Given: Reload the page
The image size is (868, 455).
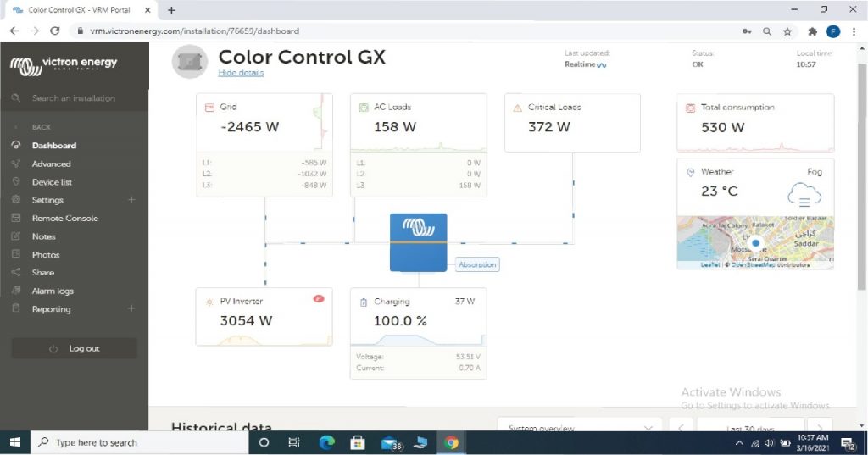Looking at the screenshot, I should 54,31.
